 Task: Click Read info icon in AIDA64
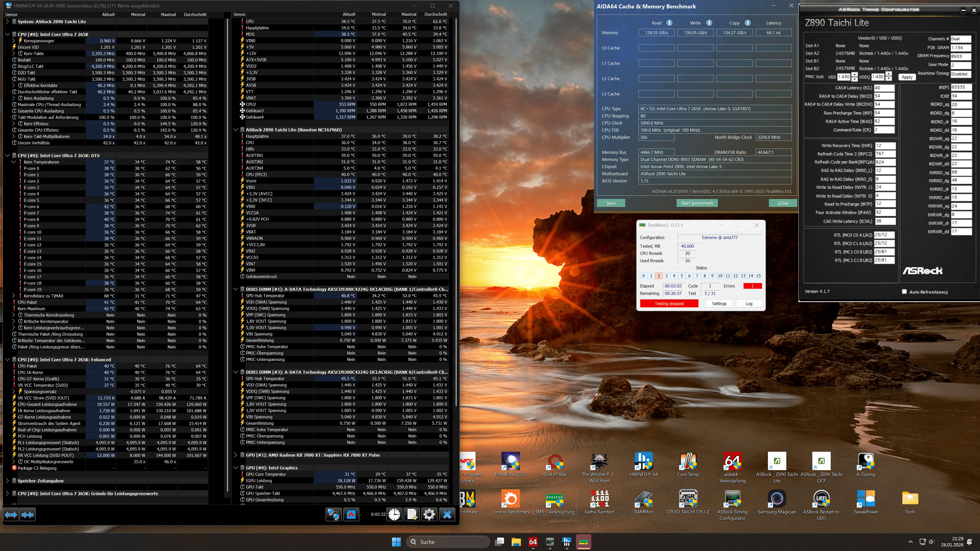(x=669, y=23)
